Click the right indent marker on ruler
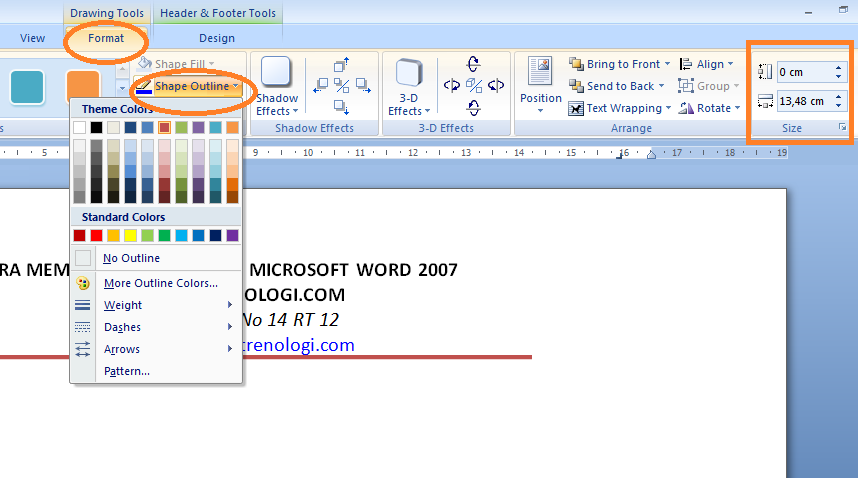 coord(651,155)
